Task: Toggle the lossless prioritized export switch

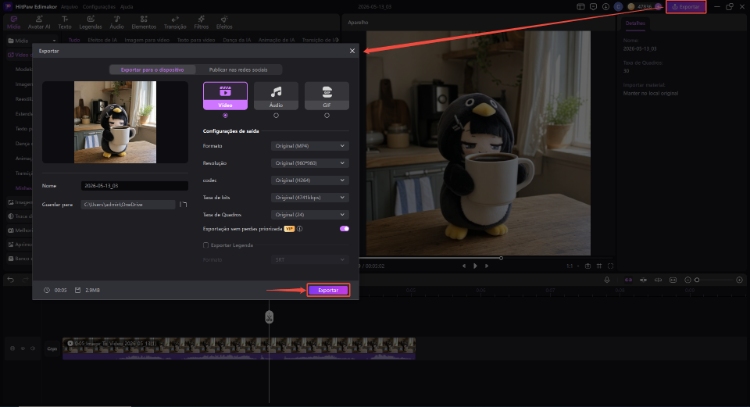Action: coord(344,229)
